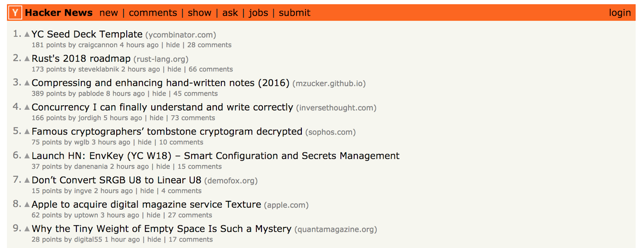Upvote the Launch HN: EnvKey story
This screenshot has width=644, height=248.
pos(27,156)
